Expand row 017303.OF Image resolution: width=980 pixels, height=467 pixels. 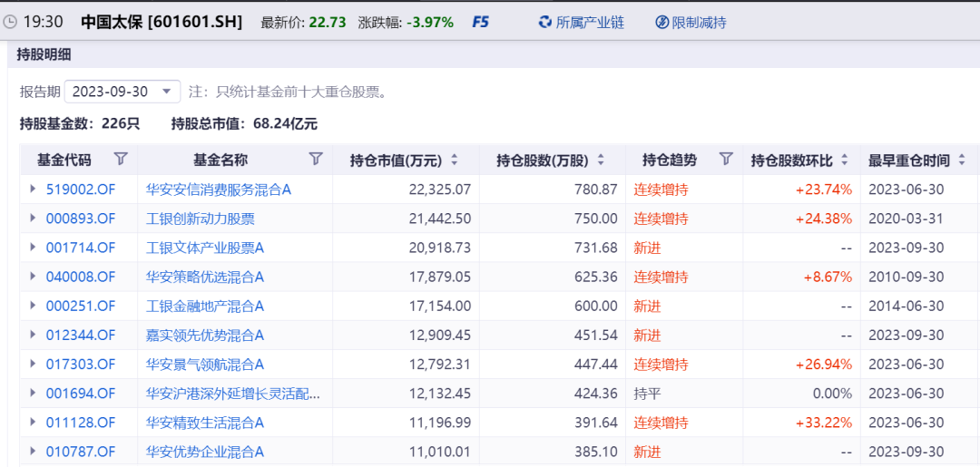[x=34, y=364]
